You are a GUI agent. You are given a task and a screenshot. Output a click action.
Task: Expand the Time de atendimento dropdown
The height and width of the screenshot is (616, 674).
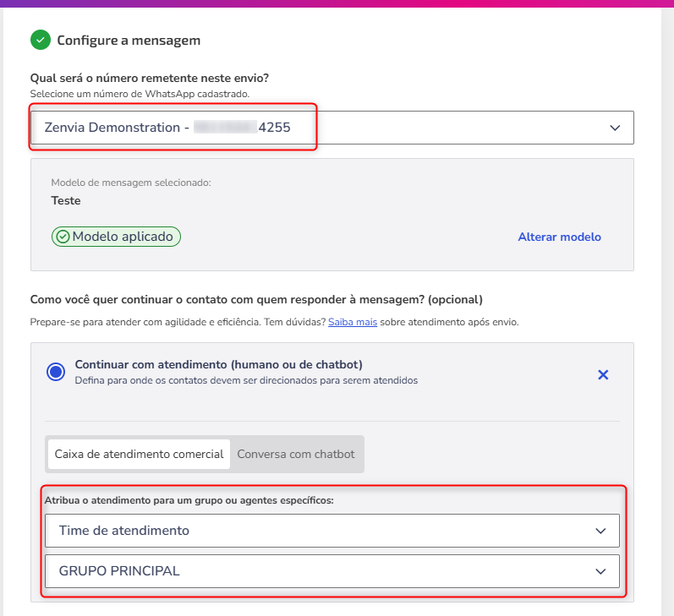(332, 531)
